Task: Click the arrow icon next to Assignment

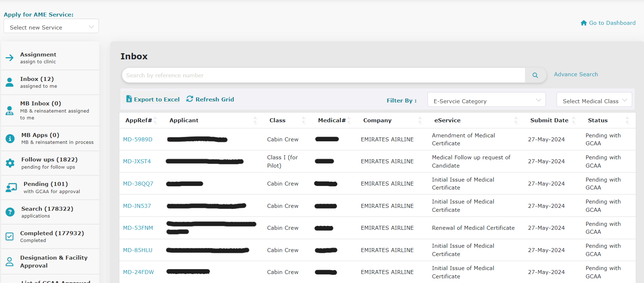Action: click(10, 58)
